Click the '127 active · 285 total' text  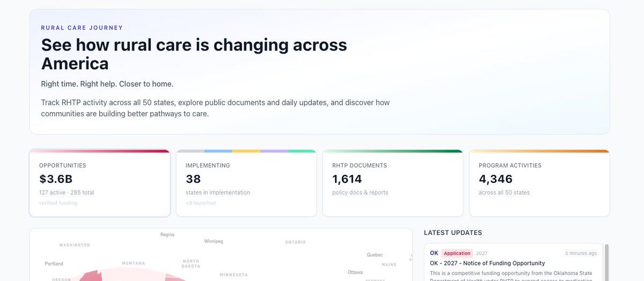click(x=67, y=193)
